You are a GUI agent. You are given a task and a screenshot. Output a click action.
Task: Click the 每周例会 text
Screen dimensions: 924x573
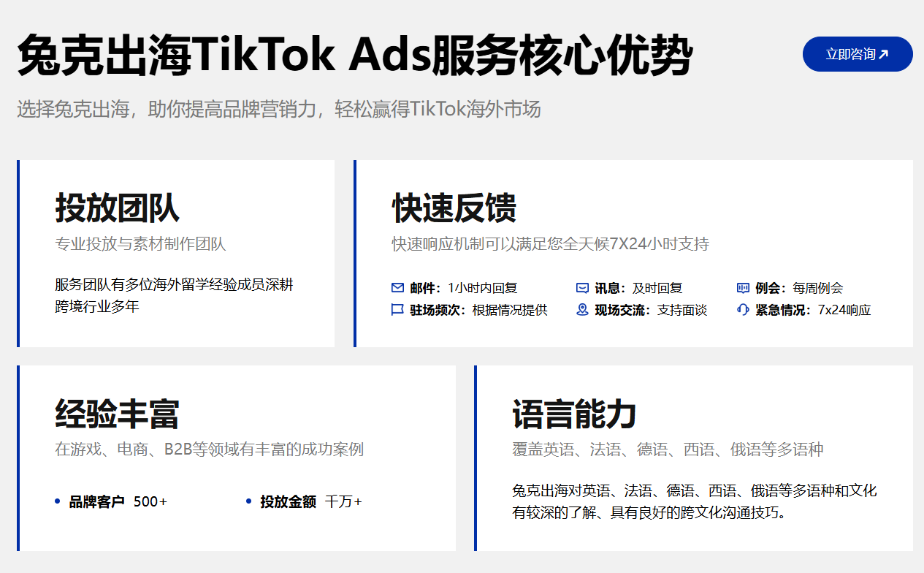817,288
